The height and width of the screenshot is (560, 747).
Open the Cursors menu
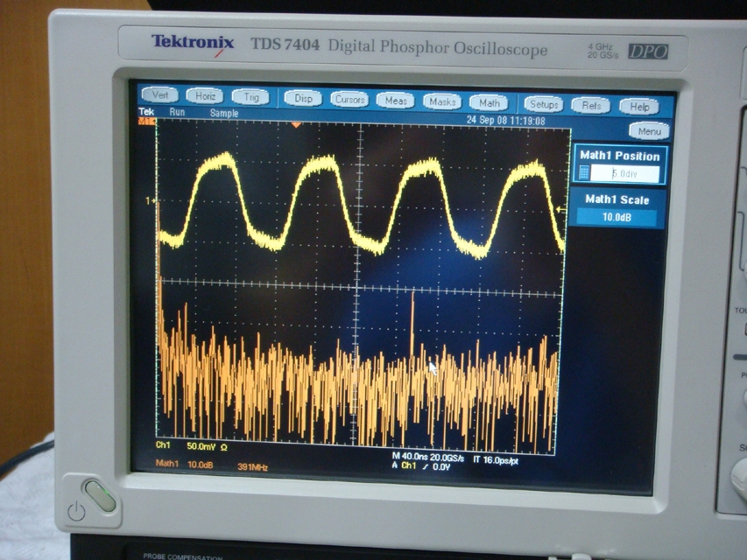pyautogui.click(x=349, y=100)
